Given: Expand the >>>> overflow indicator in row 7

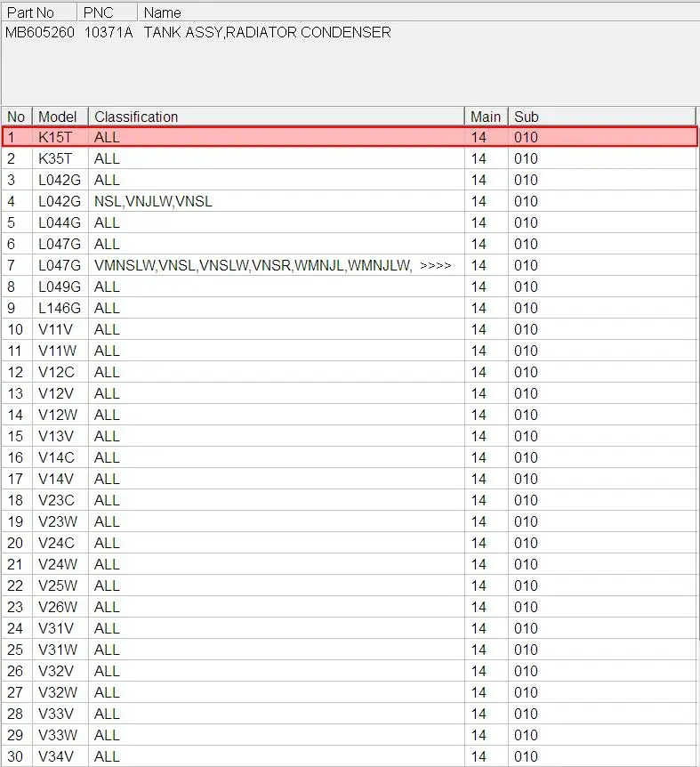Looking at the screenshot, I should point(435,266).
